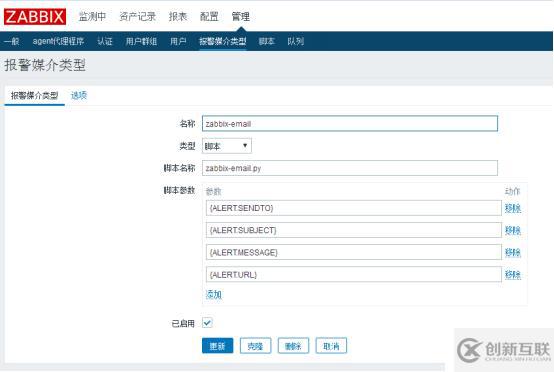Open the 报表 menu
The width and height of the screenshot is (554, 372).
(x=178, y=16)
